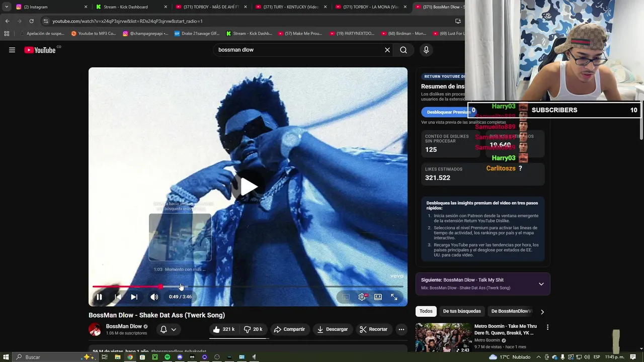Open the clock showing 11:45 p. m.
Viewport: 644px width, 362px height.
616,357
